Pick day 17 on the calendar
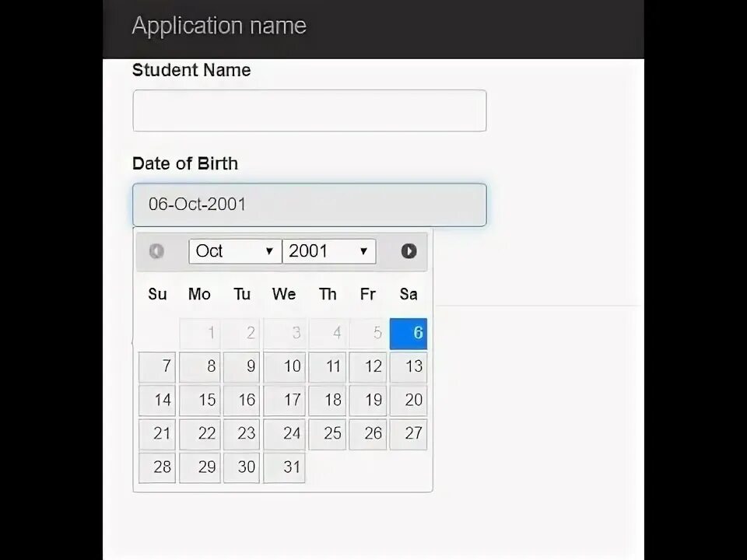 [x=285, y=401]
